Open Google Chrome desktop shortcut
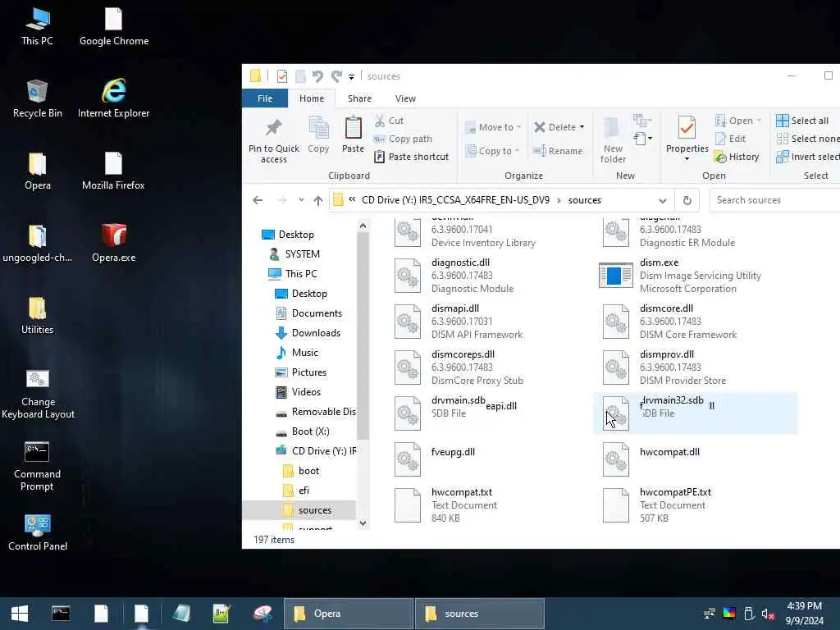The image size is (840, 630). [x=113, y=27]
